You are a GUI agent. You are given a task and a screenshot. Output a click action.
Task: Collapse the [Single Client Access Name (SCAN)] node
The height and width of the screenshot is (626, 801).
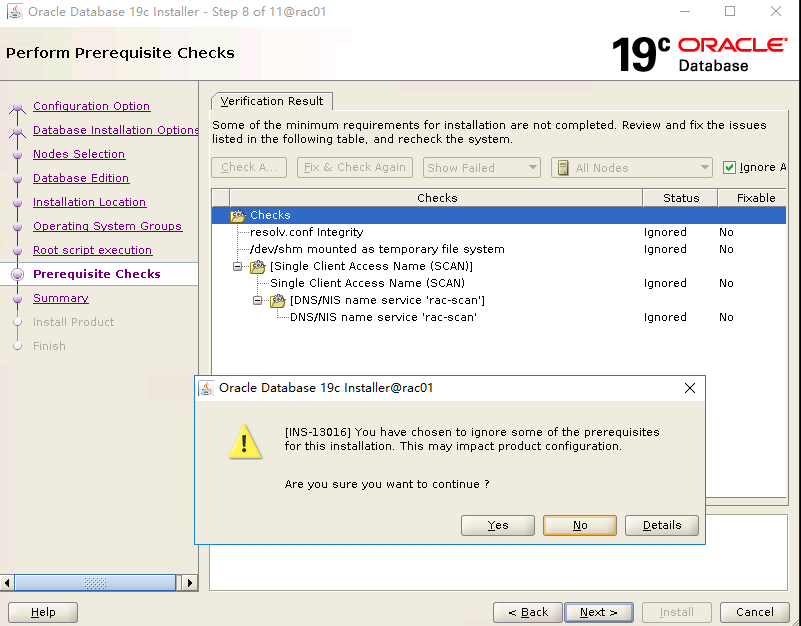click(x=238, y=266)
